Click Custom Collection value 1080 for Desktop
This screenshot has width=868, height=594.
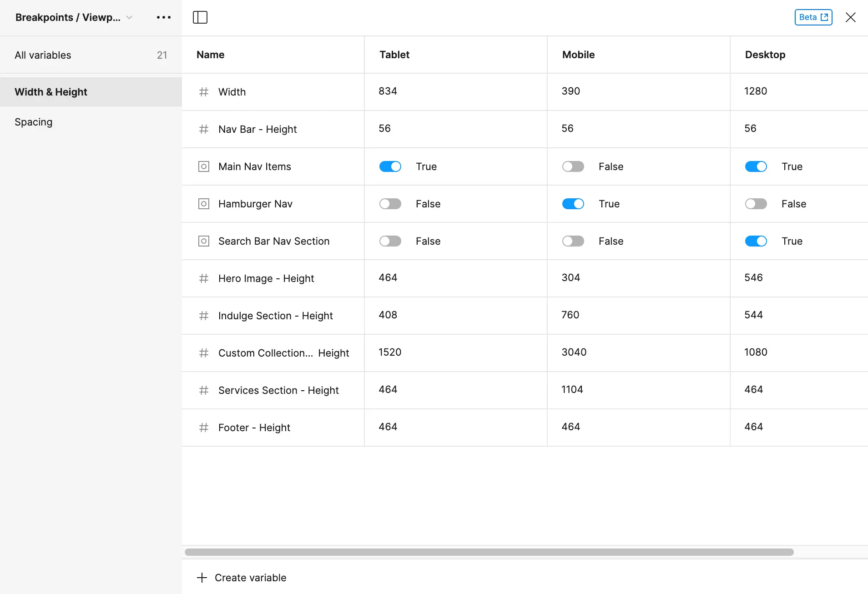[756, 352]
